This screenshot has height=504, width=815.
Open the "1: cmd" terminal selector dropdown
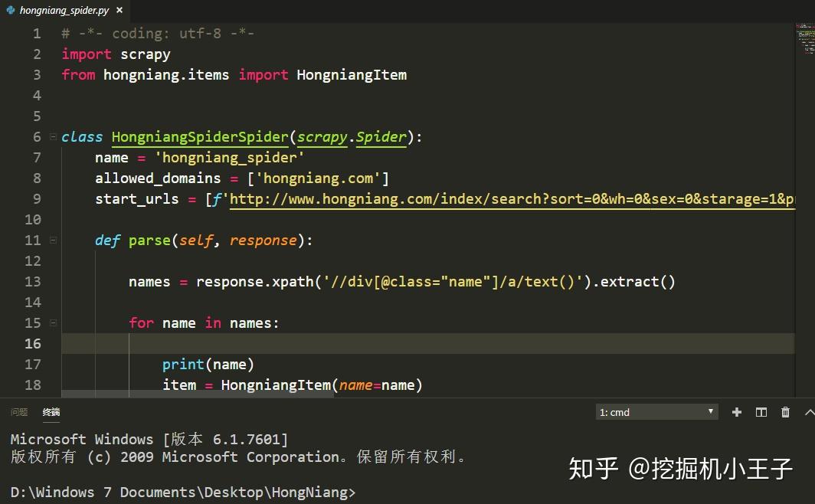click(656, 411)
